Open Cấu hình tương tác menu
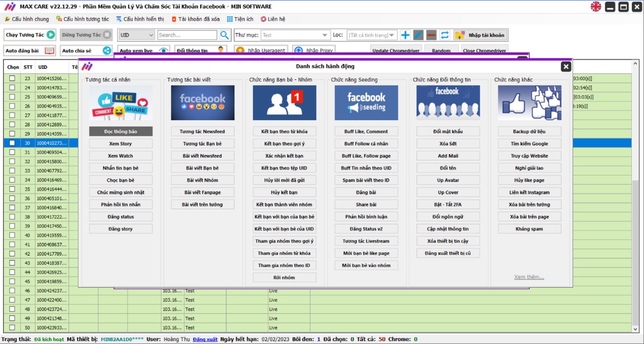The image size is (644, 344). pyautogui.click(x=83, y=19)
